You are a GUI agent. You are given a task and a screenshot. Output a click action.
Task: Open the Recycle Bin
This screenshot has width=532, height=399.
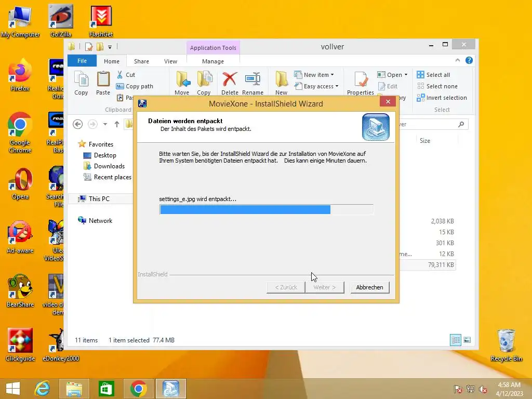tap(506, 345)
